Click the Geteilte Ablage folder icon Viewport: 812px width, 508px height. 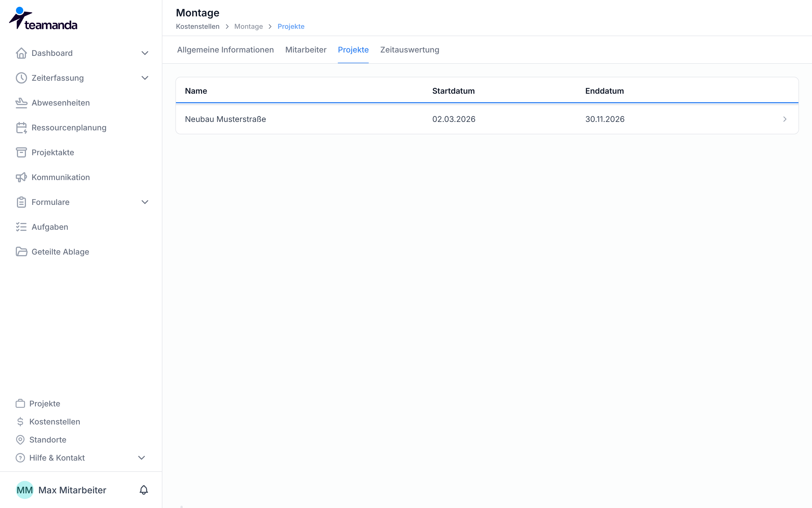click(21, 252)
